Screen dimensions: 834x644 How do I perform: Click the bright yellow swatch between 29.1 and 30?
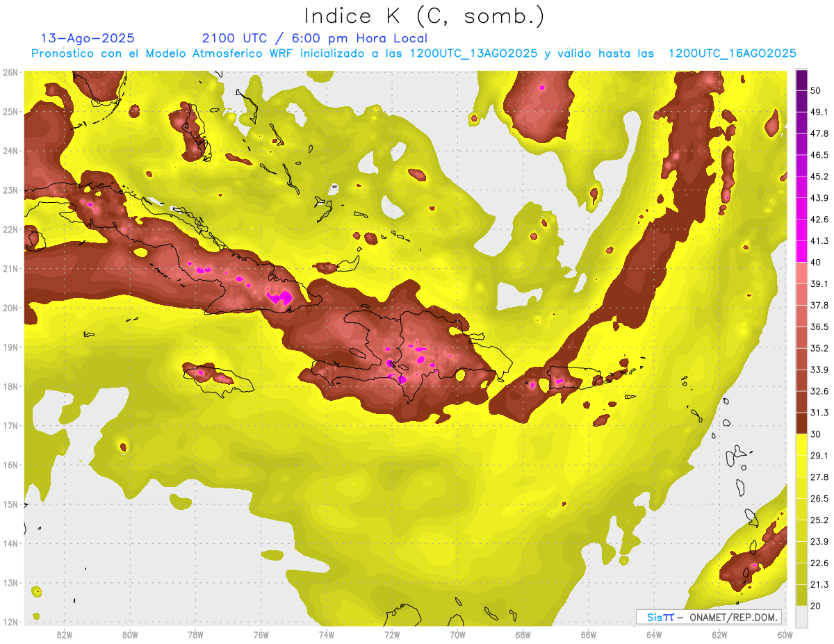(801, 445)
